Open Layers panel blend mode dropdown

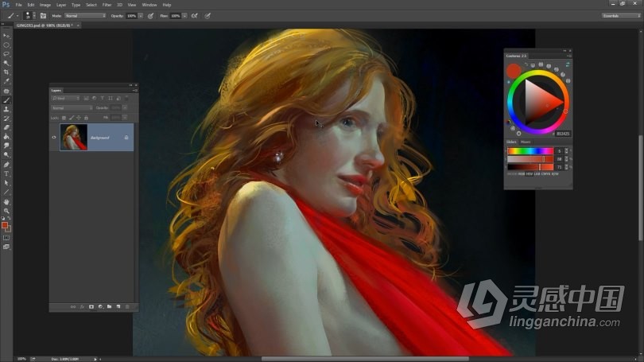[x=72, y=107]
